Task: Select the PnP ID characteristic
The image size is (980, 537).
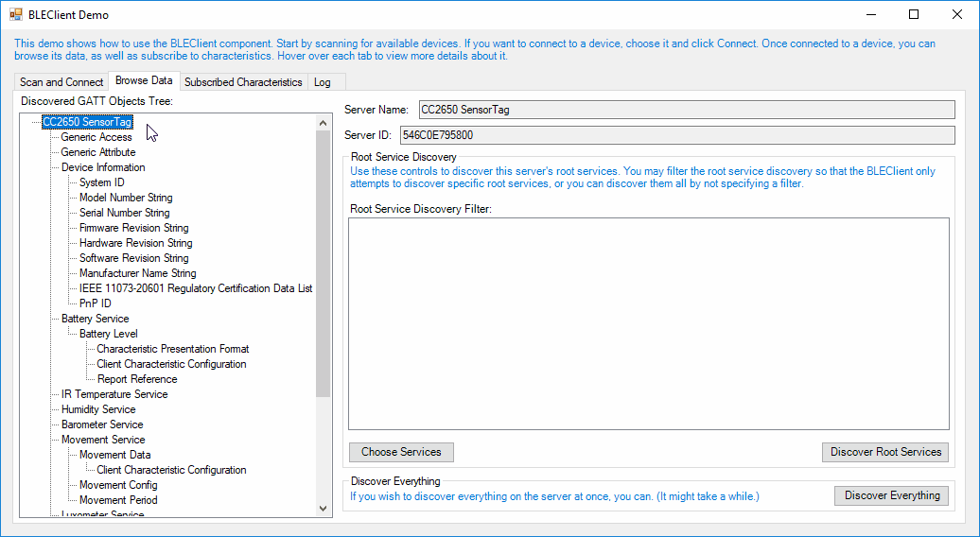Action: 95,303
